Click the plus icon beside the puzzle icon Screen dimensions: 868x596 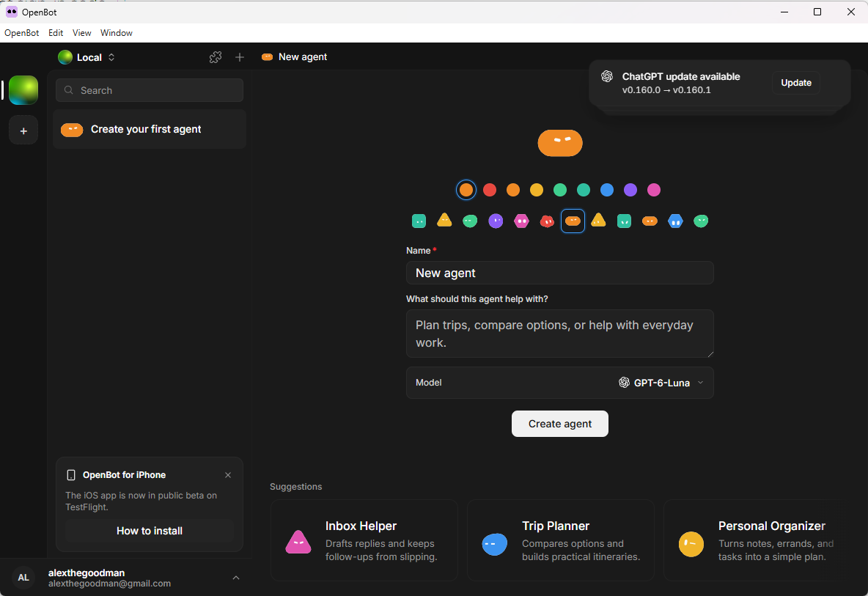pos(240,57)
